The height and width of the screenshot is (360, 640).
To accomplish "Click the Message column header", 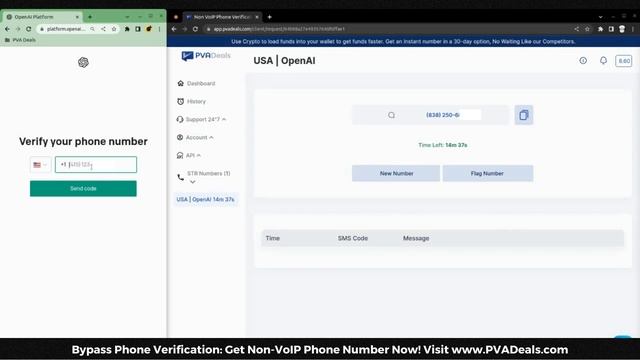I will (416, 238).
